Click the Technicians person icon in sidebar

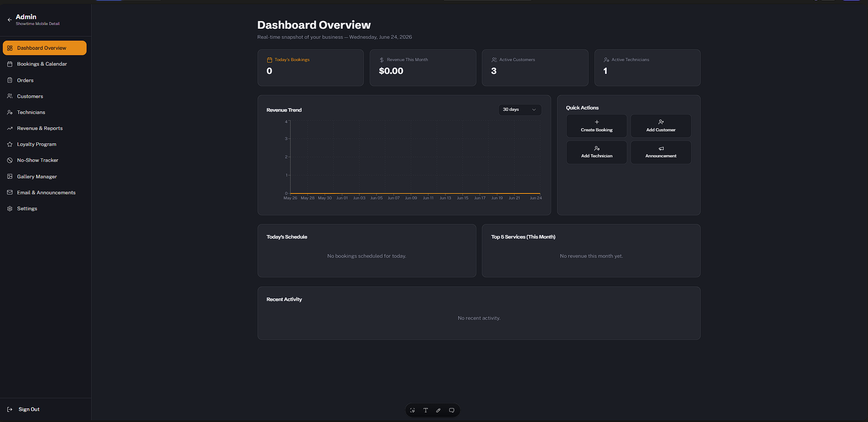pos(10,112)
